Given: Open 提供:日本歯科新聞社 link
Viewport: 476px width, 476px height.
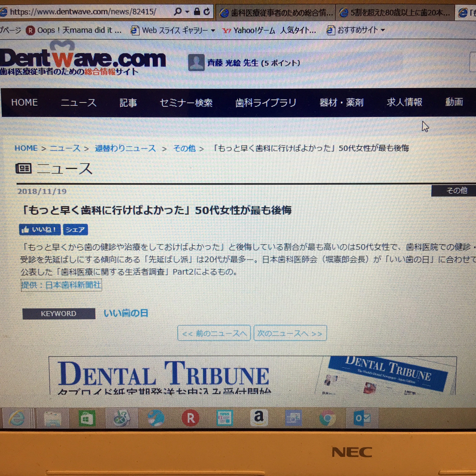Looking at the screenshot, I should pyautogui.click(x=61, y=285).
